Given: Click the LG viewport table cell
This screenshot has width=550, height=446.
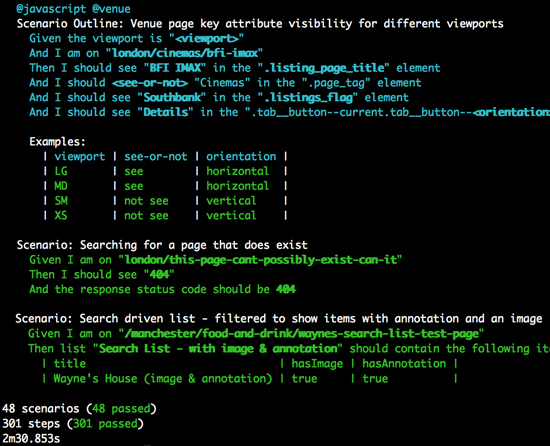Looking at the screenshot, I should coord(61,171).
